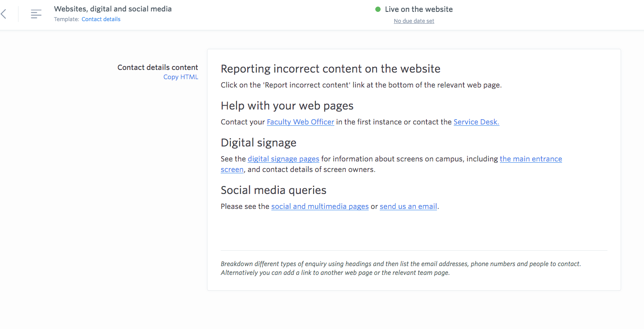Open the Faculty Web Officer link
This screenshot has height=329, width=644.
300,122
